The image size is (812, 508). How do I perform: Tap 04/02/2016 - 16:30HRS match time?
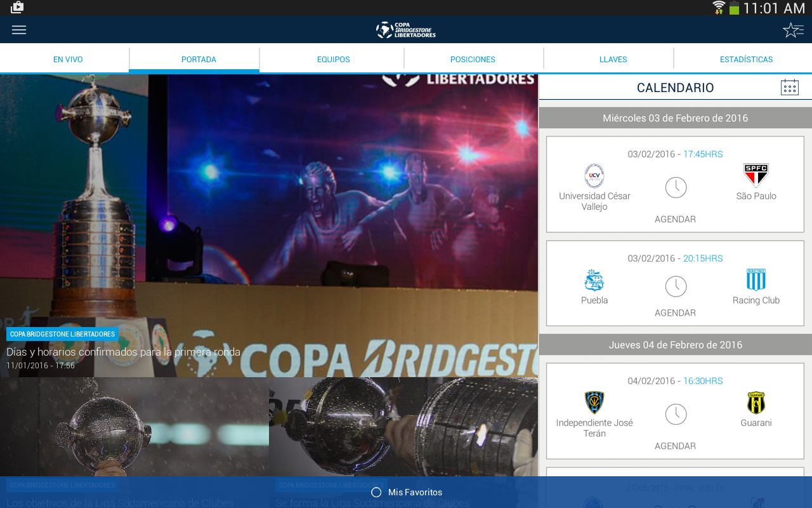(675, 381)
